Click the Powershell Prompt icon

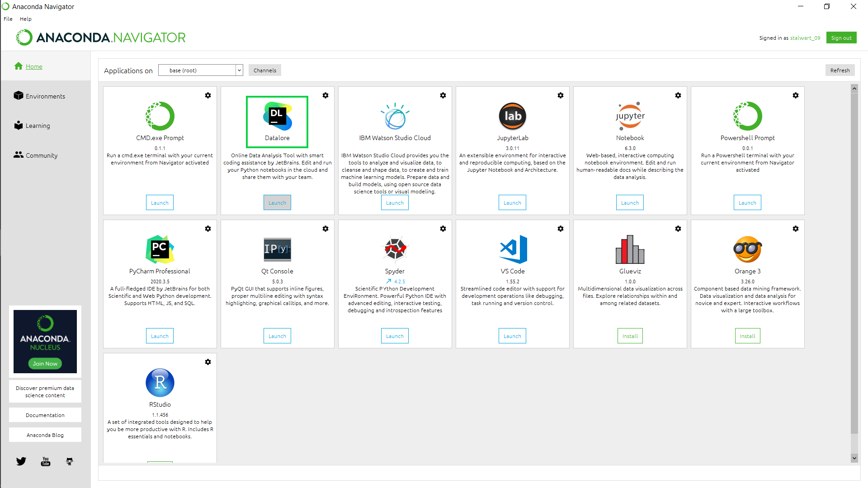click(748, 116)
